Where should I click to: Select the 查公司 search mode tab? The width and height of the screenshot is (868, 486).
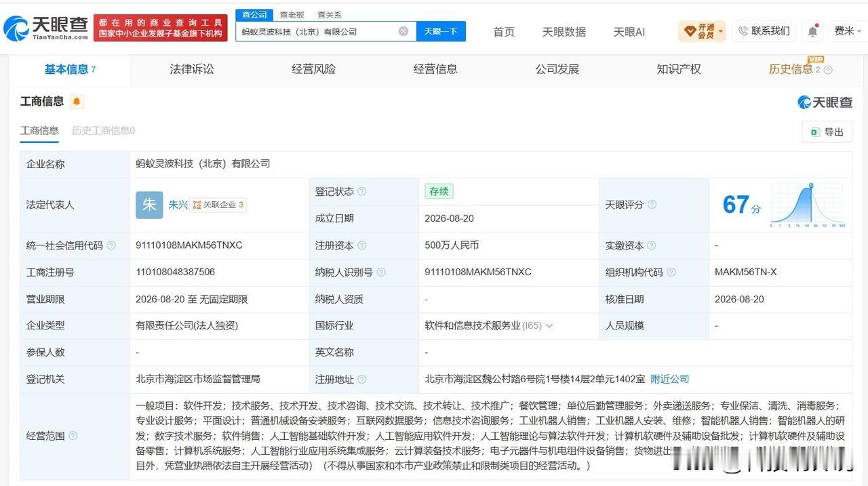[254, 14]
